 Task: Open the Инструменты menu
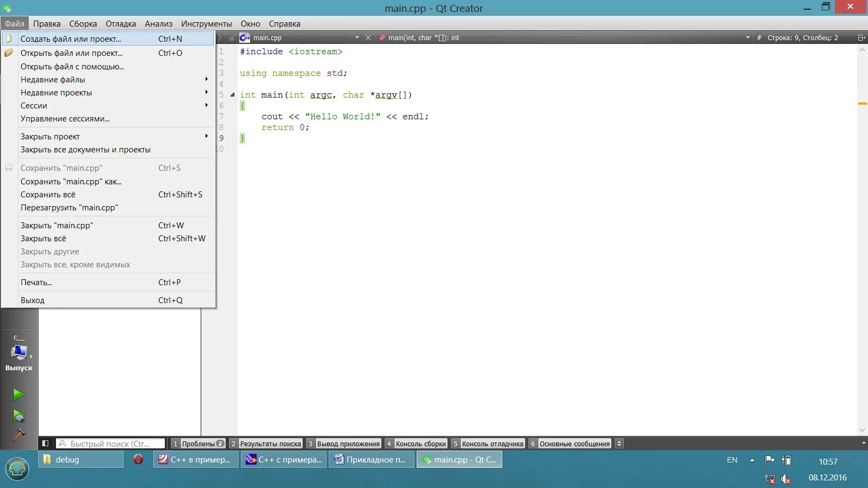207,23
